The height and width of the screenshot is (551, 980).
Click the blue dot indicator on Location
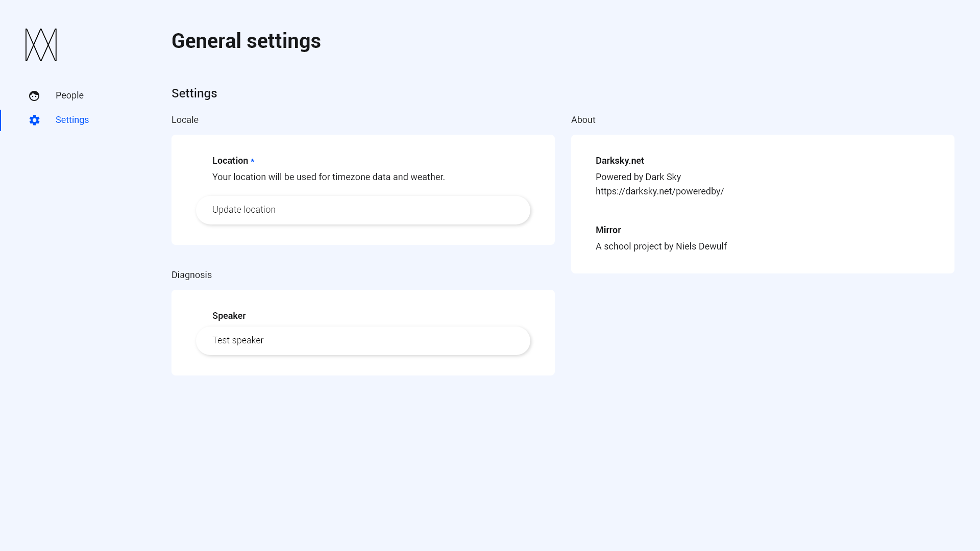[x=253, y=160]
